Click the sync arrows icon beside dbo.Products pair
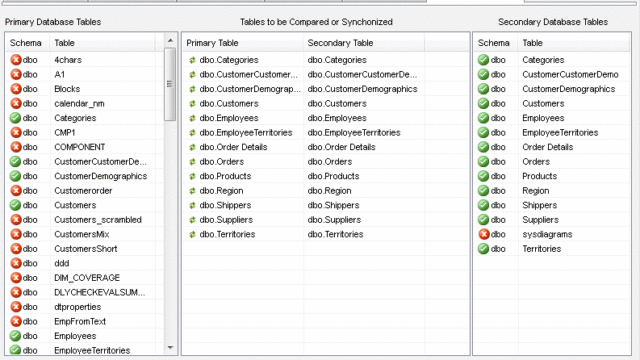640x360 pixels. click(x=192, y=176)
